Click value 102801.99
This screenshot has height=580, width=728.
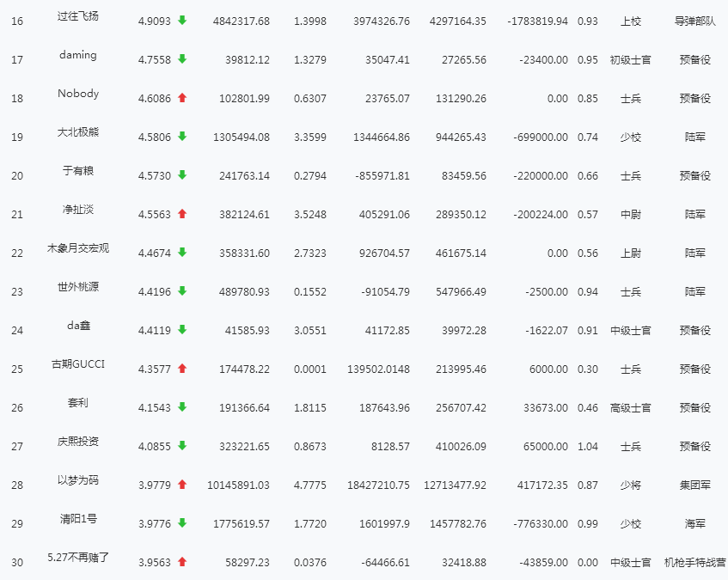[x=244, y=98]
